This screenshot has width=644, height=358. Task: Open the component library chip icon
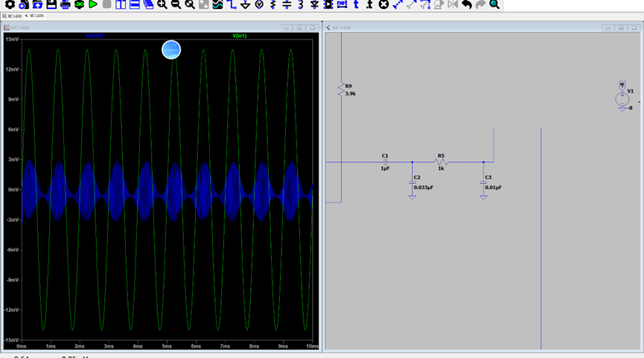point(328,4)
